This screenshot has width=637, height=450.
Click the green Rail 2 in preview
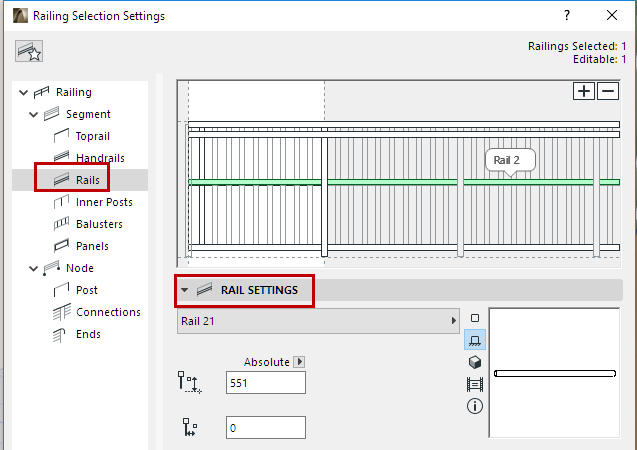(x=404, y=182)
